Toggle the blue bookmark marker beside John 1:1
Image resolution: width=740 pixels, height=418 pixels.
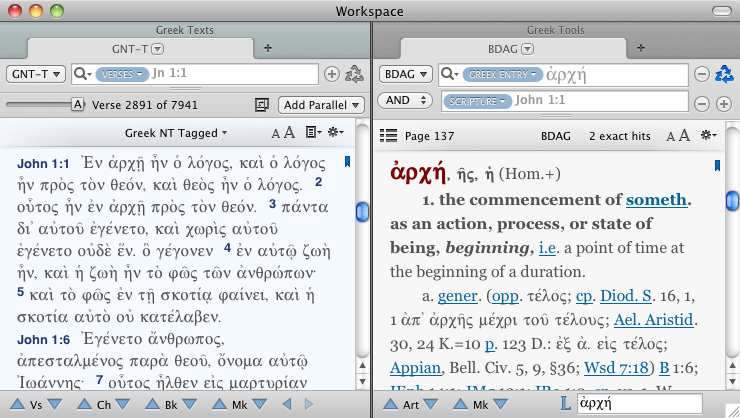pyautogui.click(x=347, y=160)
